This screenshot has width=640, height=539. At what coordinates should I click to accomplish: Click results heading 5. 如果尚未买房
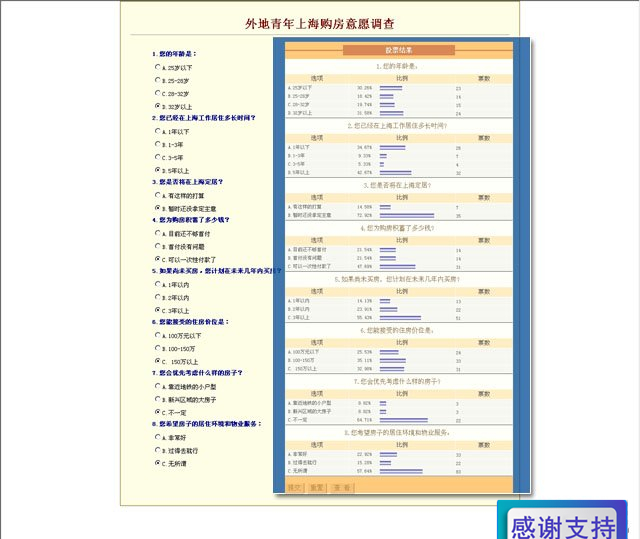coord(398,279)
